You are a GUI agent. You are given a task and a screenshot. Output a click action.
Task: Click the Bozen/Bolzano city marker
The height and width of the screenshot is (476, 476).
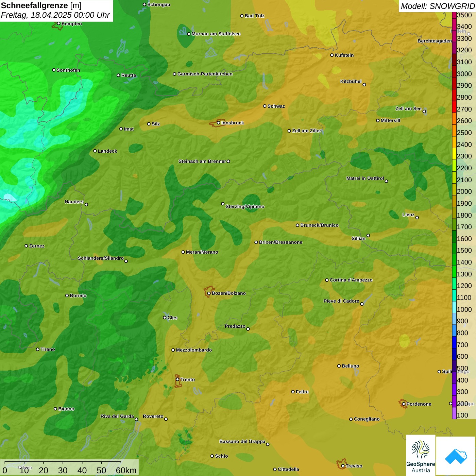(209, 293)
